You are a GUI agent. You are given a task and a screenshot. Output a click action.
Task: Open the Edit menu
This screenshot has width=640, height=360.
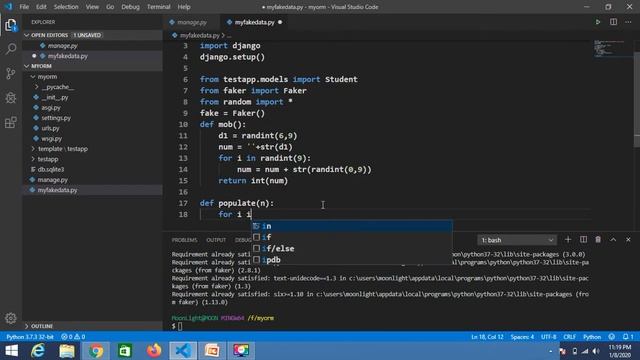[x=41, y=7]
